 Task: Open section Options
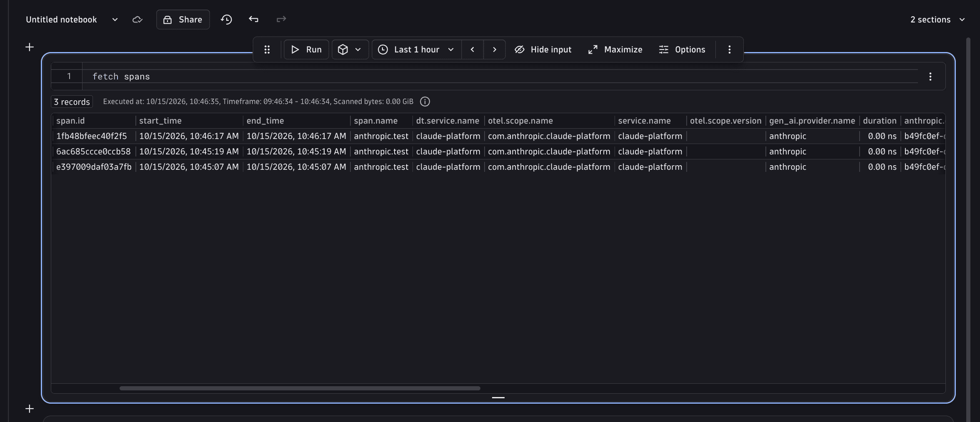pyautogui.click(x=682, y=50)
